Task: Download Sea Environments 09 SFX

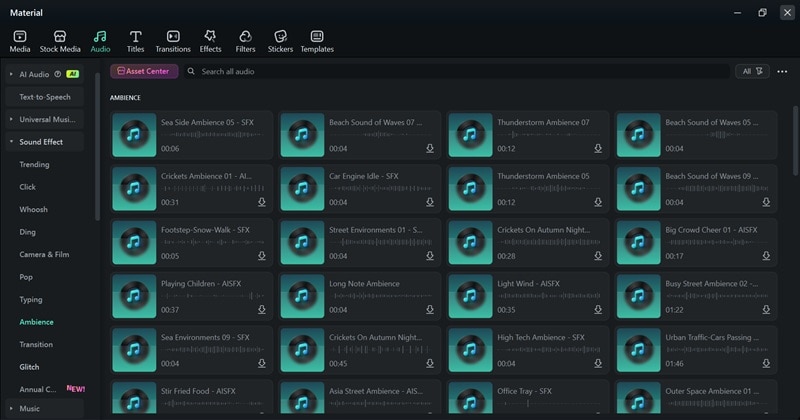Action: click(262, 363)
